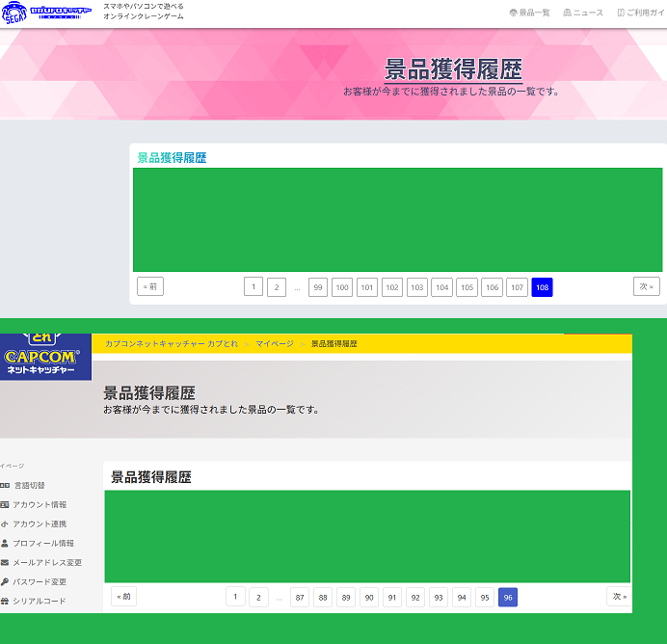This screenshot has width=667, height=644.
Task: Click 次 » in the lower pagination
Action: 620,597
